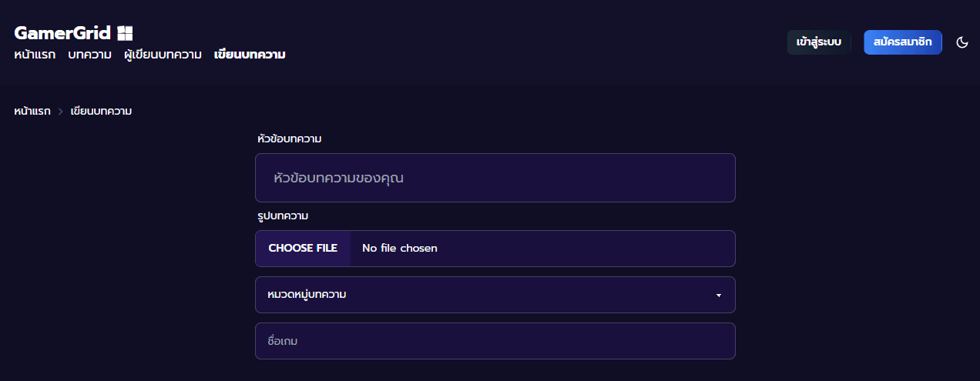The image size is (980, 381).
Task: Focus the หัวข้อบทความของคุณ title field
Action: pyautogui.click(x=495, y=178)
